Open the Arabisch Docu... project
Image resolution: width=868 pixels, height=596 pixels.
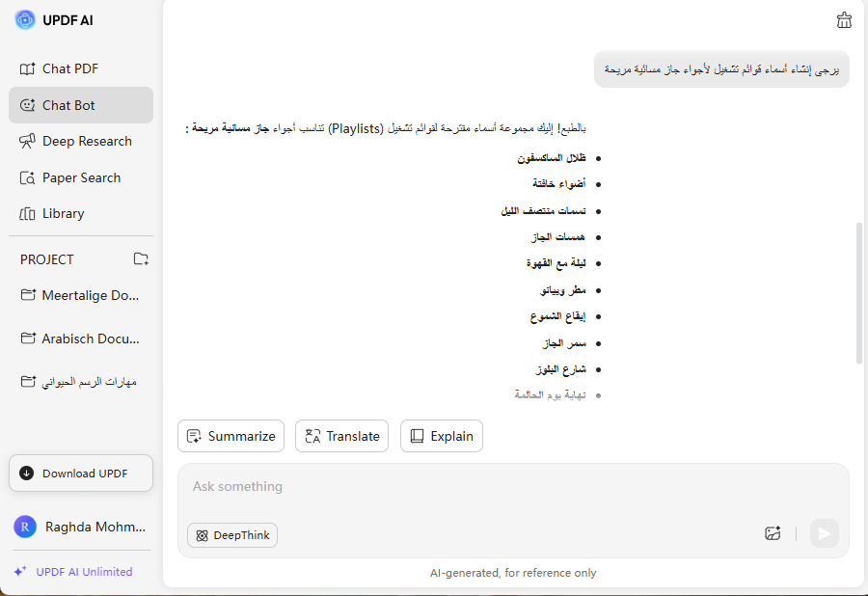click(90, 339)
